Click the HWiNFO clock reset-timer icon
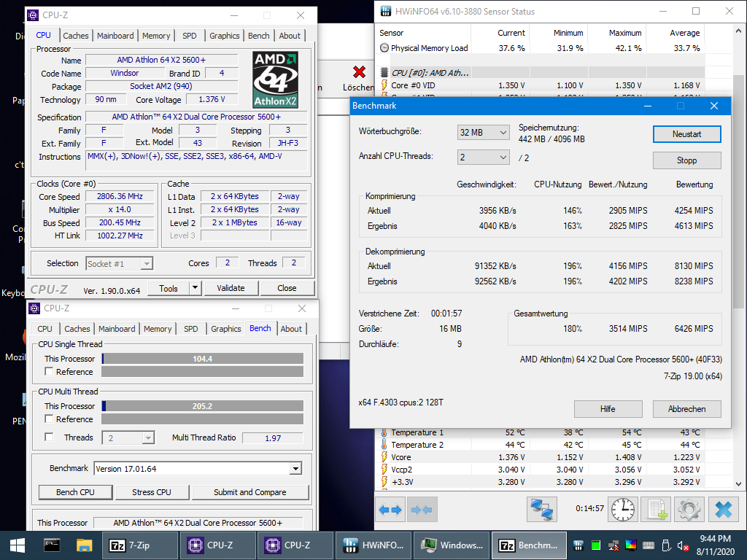This screenshot has width=747, height=560. pyautogui.click(x=623, y=510)
